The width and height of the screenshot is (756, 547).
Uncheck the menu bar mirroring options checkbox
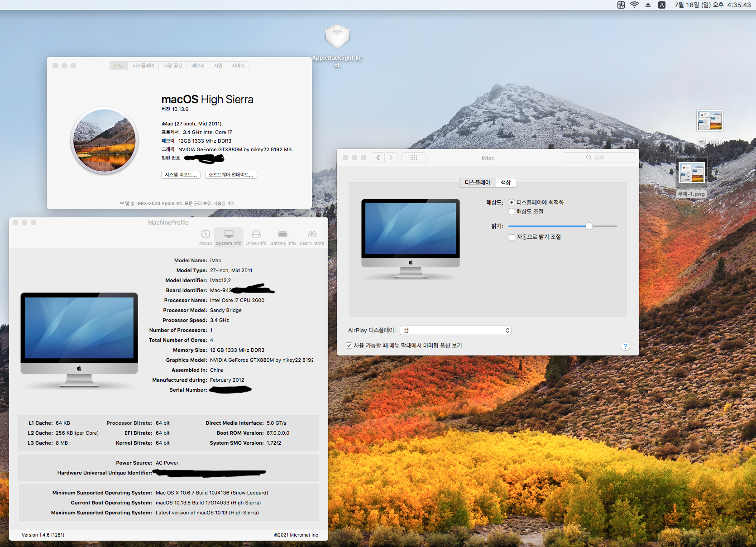349,345
